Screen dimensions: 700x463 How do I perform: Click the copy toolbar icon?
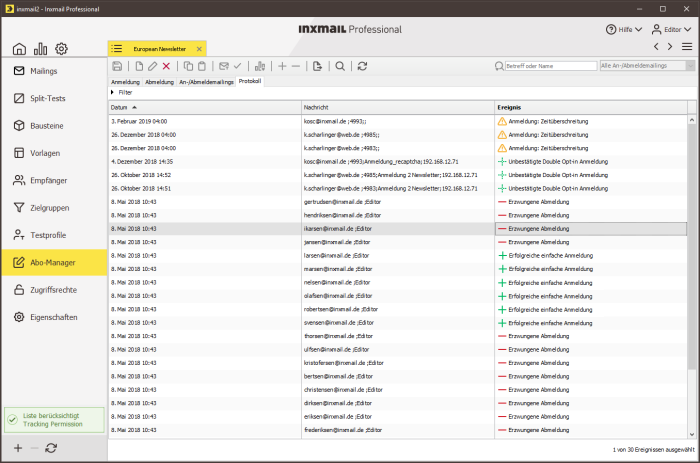click(188, 66)
